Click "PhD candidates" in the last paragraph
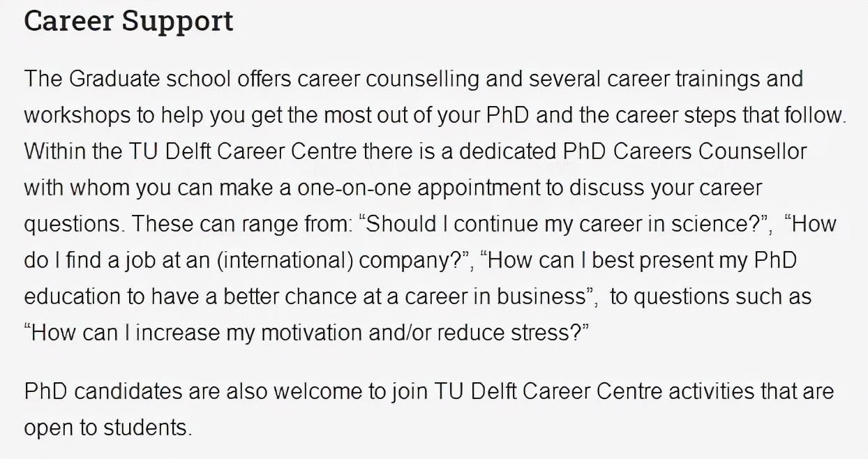This screenshot has width=868, height=459. tap(103, 391)
